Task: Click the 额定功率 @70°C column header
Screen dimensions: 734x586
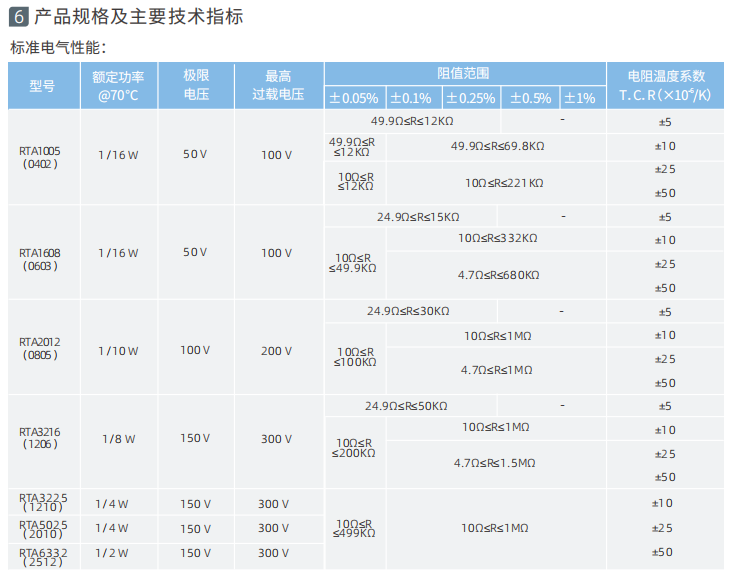Action: click(118, 86)
